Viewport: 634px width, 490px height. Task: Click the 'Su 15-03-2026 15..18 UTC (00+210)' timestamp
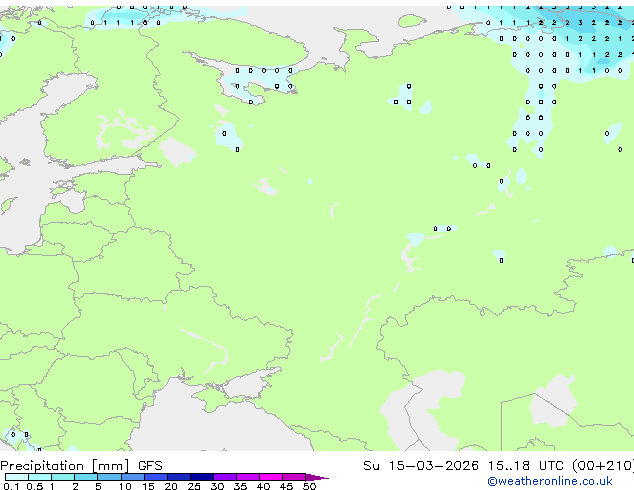[499, 466]
